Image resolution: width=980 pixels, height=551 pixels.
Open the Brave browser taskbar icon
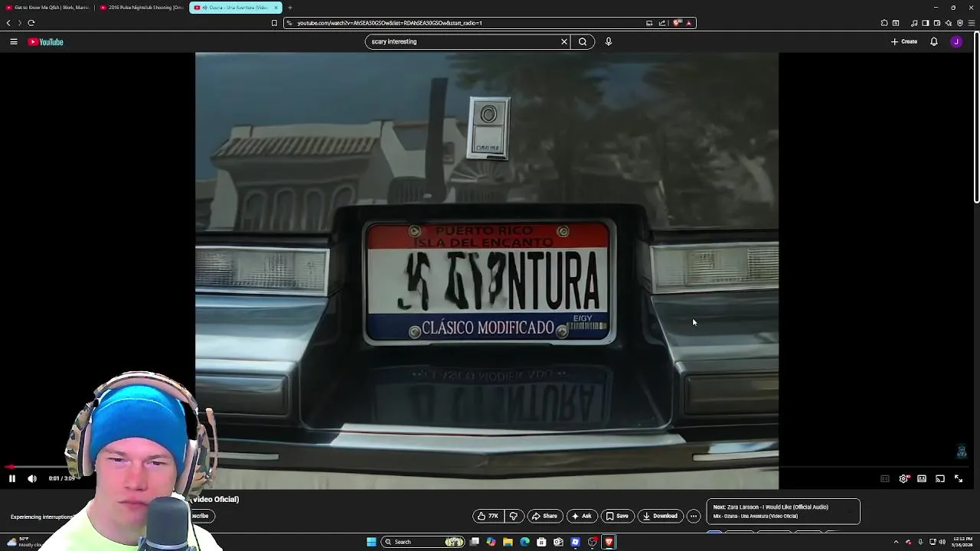click(x=609, y=542)
